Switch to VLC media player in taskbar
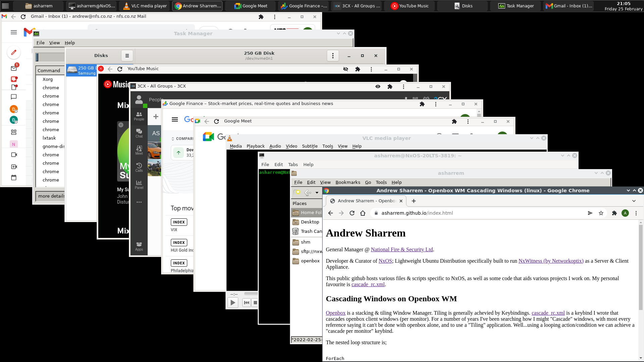Image resolution: width=644 pixels, height=362 pixels. click(145, 6)
